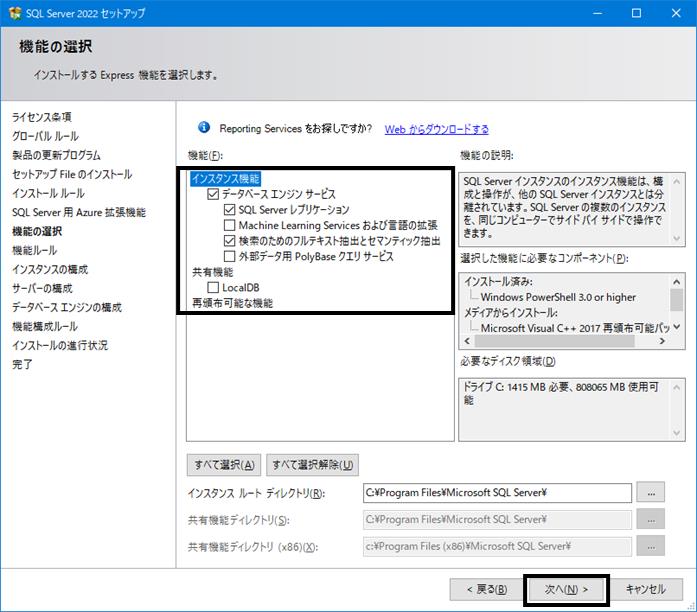Click the horizontal scrollbar thumb in components list
Image resolution: width=697 pixels, height=612 pixels.
pyautogui.click(x=554, y=341)
